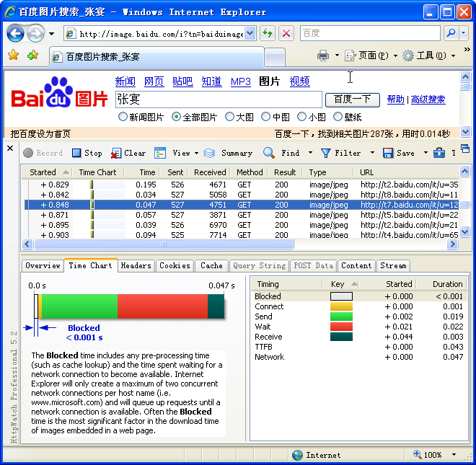
Task: Click the green Send color key
Action: [341, 316]
